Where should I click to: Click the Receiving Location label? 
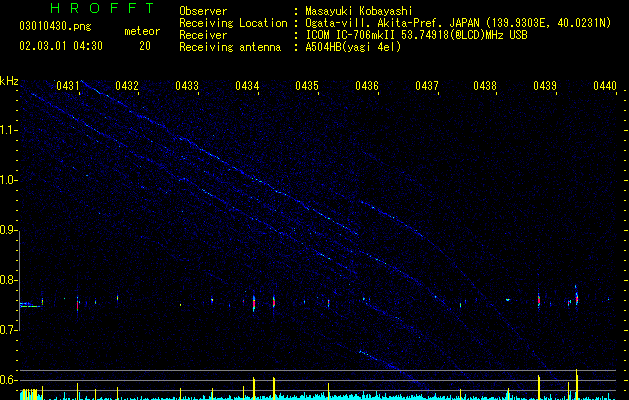233,23
